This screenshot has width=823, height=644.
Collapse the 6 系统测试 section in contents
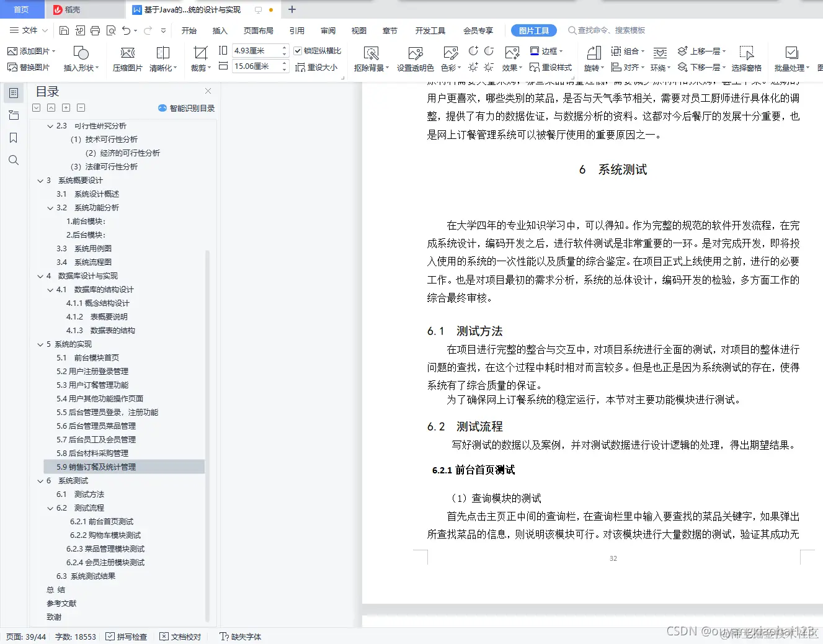point(40,480)
